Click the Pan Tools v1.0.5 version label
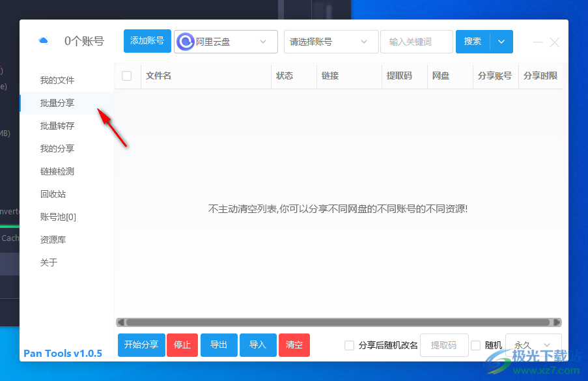Screen dimensions: 588x381 tap(63, 353)
